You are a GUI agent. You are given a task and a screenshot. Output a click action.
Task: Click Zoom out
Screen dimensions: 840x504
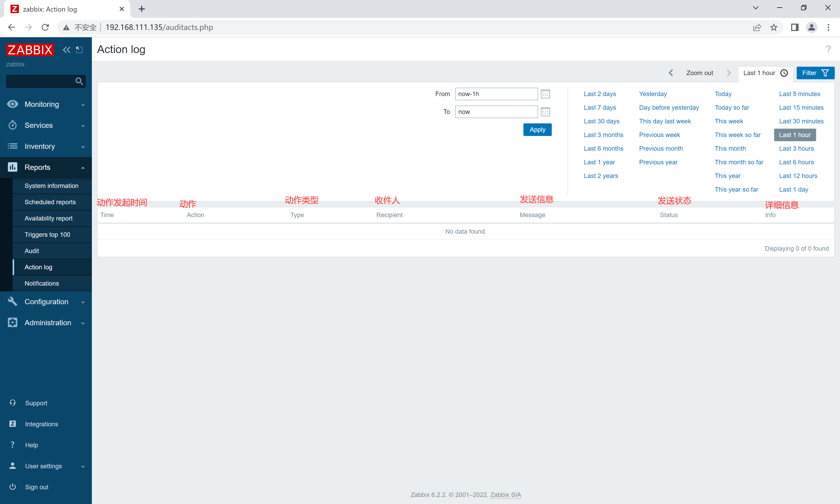[x=700, y=73]
